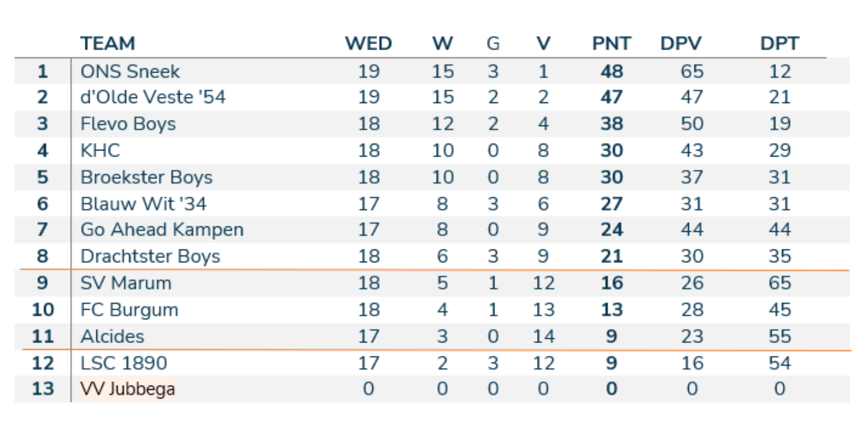Click the ONS Sneek team name
868x423 pixels.
pos(130,71)
